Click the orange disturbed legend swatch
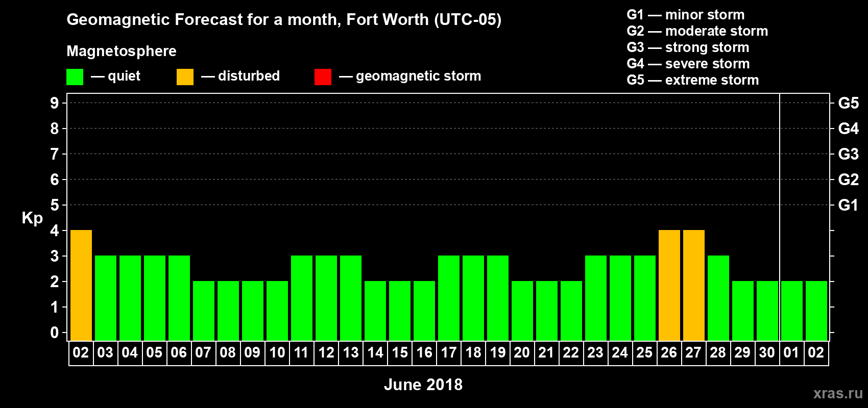This screenshot has height=408, width=868. pyautogui.click(x=185, y=77)
